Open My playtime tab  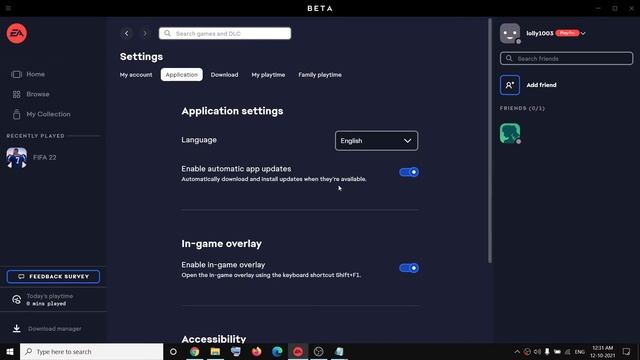[268, 75]
